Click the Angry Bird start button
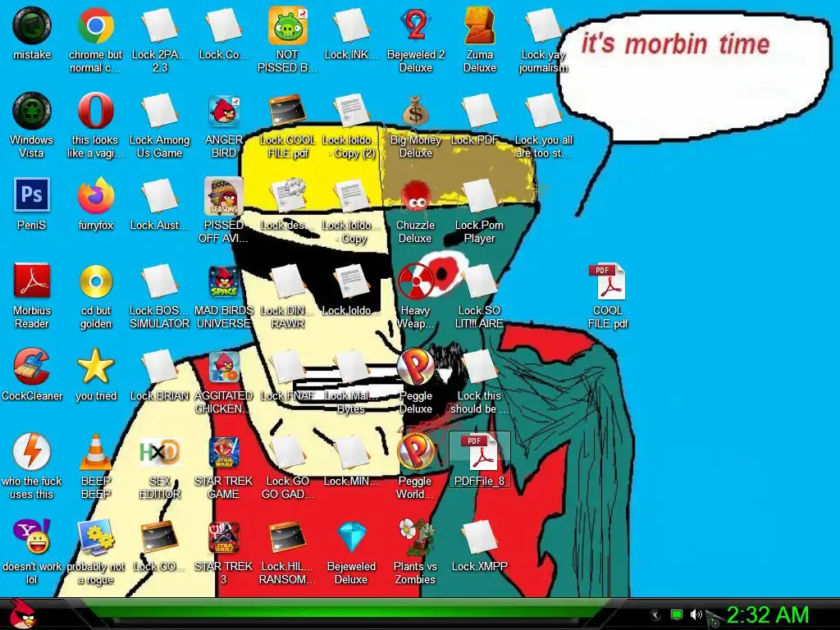 (x=22, y=614)
